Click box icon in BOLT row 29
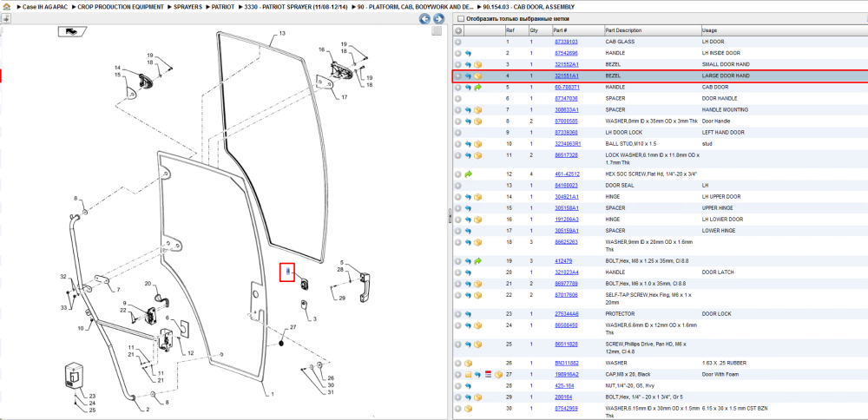Screen dimensions: 868x420 (477, 397)
